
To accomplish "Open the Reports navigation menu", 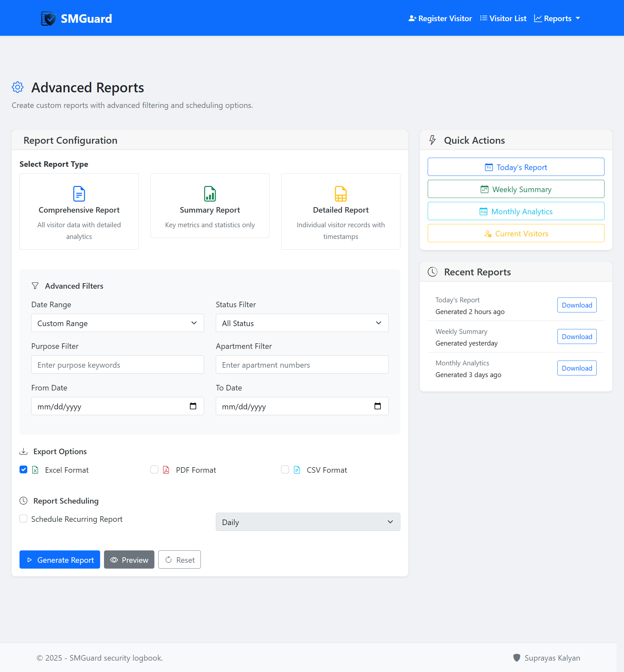I will point(557,18).
